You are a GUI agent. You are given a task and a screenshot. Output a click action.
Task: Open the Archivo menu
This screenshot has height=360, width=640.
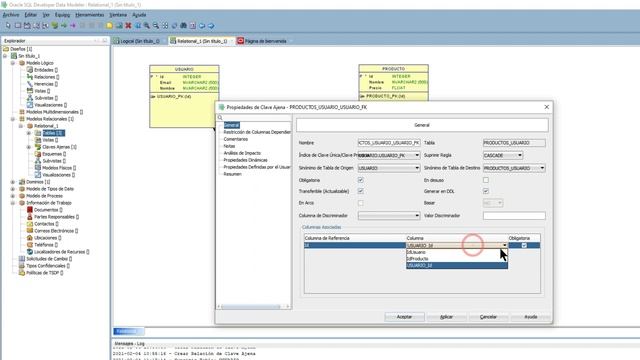tap(11, 15)
